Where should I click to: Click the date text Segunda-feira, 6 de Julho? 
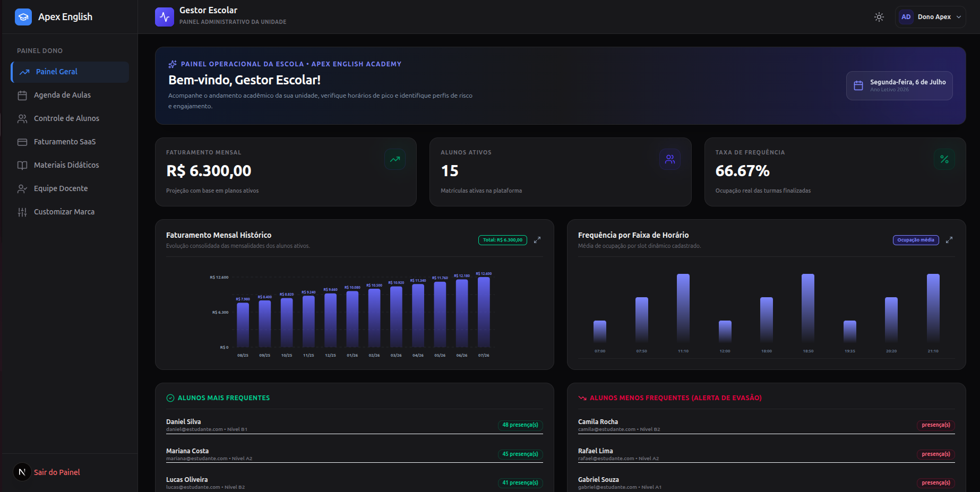click(x=908, y=82)
